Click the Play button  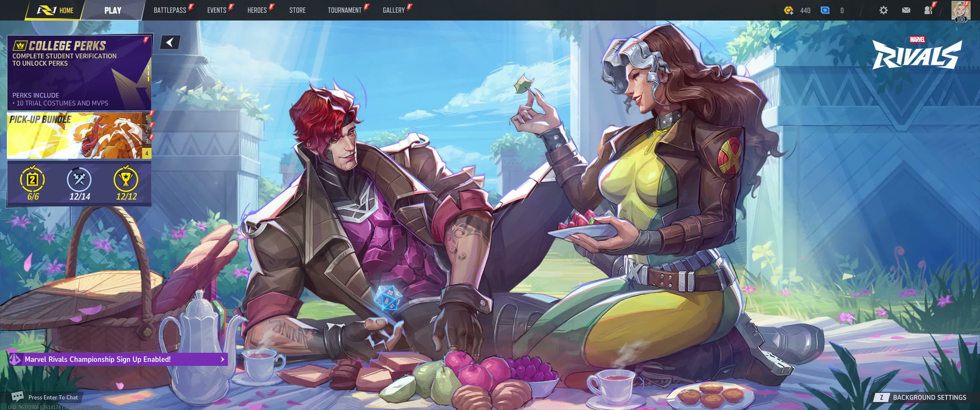113,10
